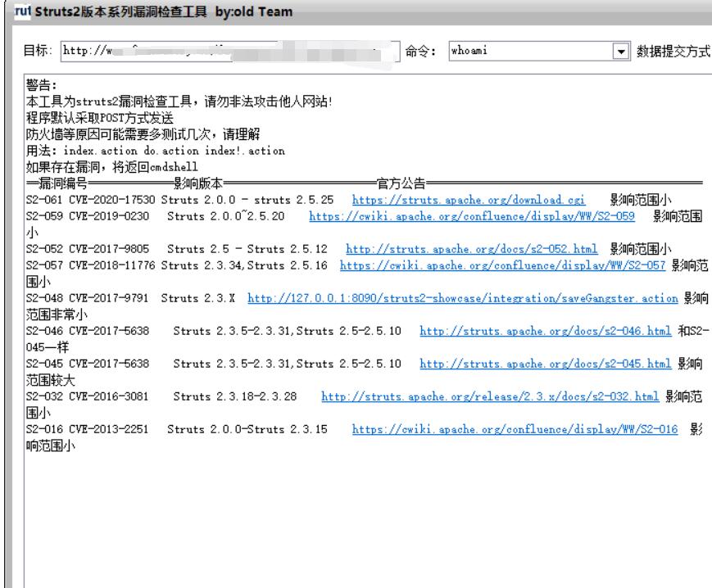
Task: Click the '影响版本' column header text
Action: (198, 183)
